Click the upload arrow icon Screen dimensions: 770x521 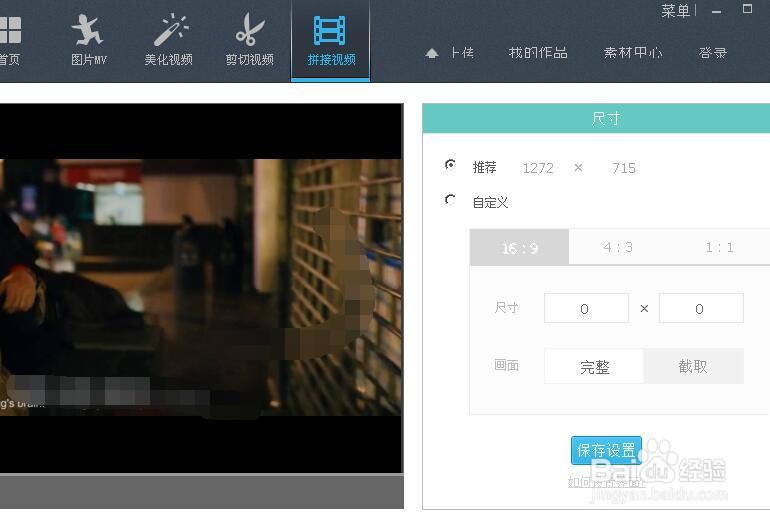(432, 53)
